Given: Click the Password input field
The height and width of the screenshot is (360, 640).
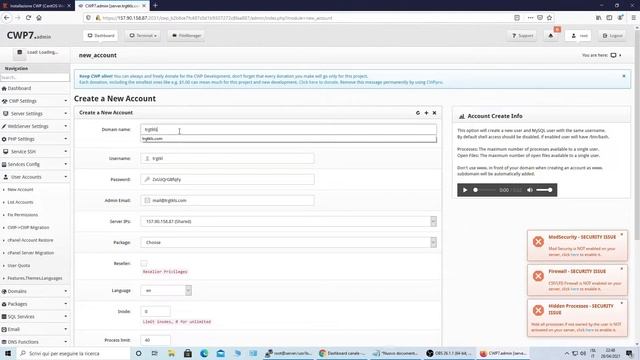Looking at the screenshot, I should (227, 179).
